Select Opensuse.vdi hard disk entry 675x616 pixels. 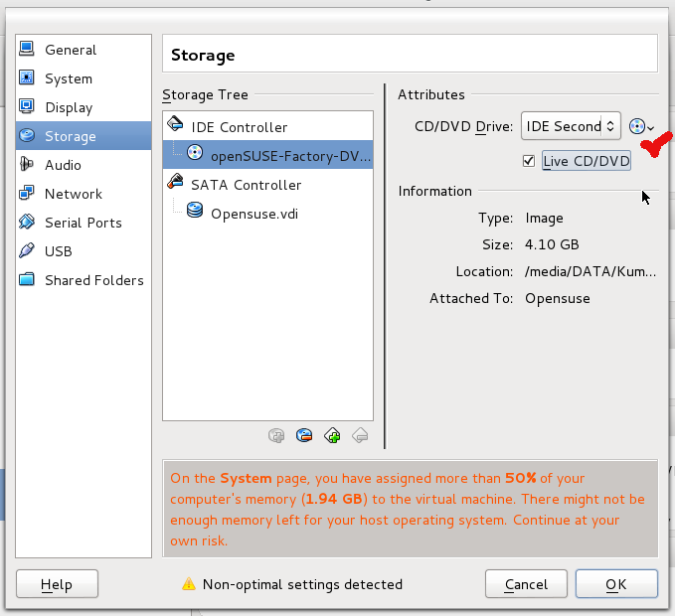pos(267,213)
